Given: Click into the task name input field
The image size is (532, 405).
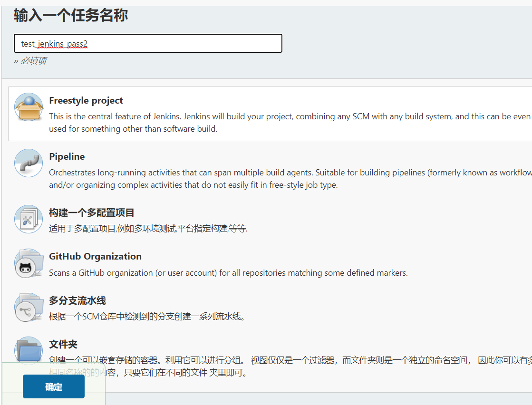Looking at the screenshot, I should 148,43.
